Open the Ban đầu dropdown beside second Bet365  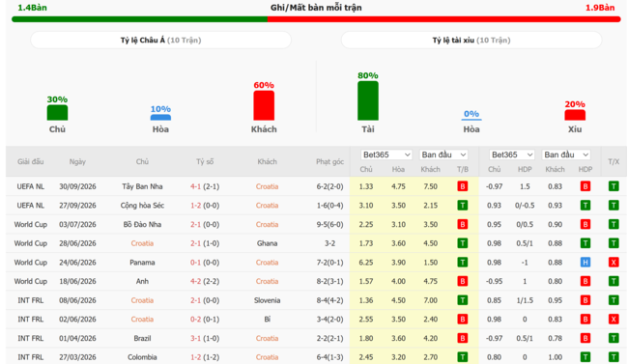566,154
